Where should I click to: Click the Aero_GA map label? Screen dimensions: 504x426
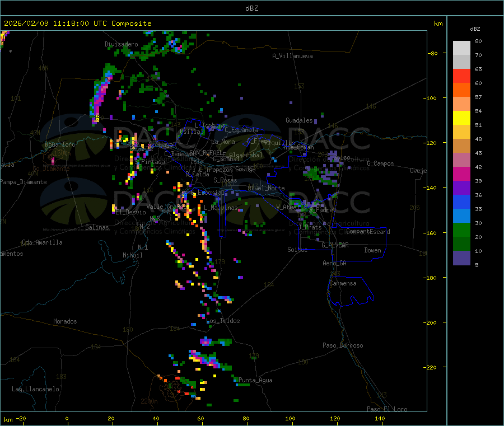335,263
